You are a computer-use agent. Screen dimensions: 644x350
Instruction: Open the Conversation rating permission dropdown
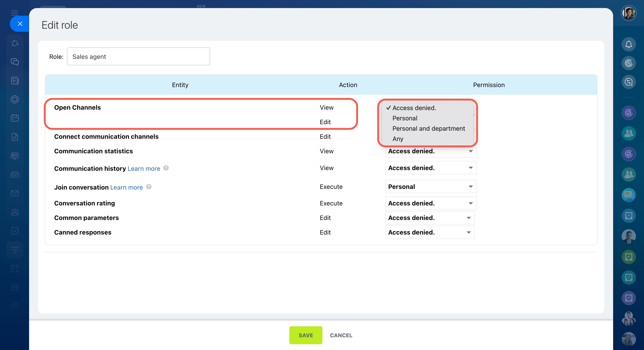coord(431,203)
